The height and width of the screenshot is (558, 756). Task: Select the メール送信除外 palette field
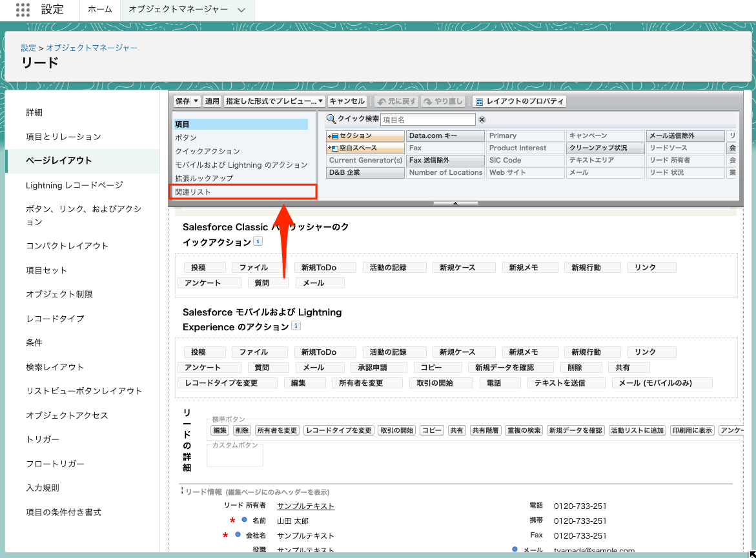[x=685, y=136]
